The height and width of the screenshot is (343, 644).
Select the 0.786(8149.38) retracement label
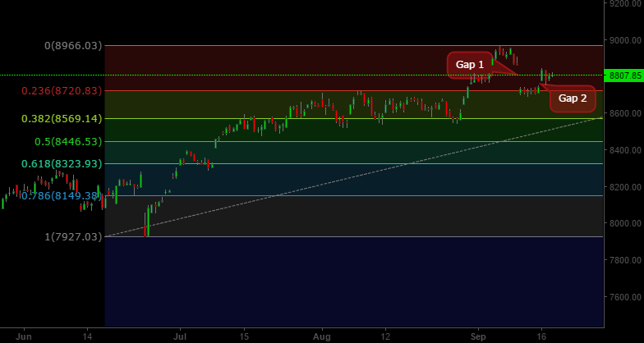tap(62, 195)
